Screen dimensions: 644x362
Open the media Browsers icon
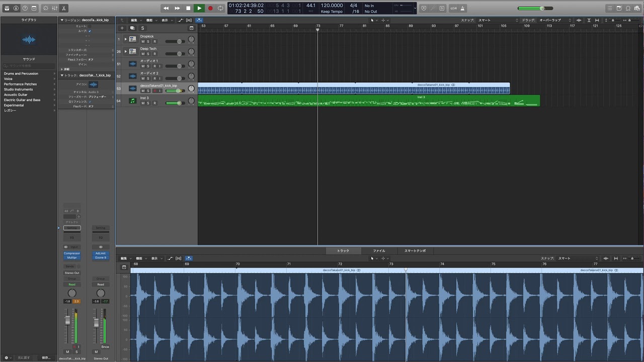(x=637, y=8)
